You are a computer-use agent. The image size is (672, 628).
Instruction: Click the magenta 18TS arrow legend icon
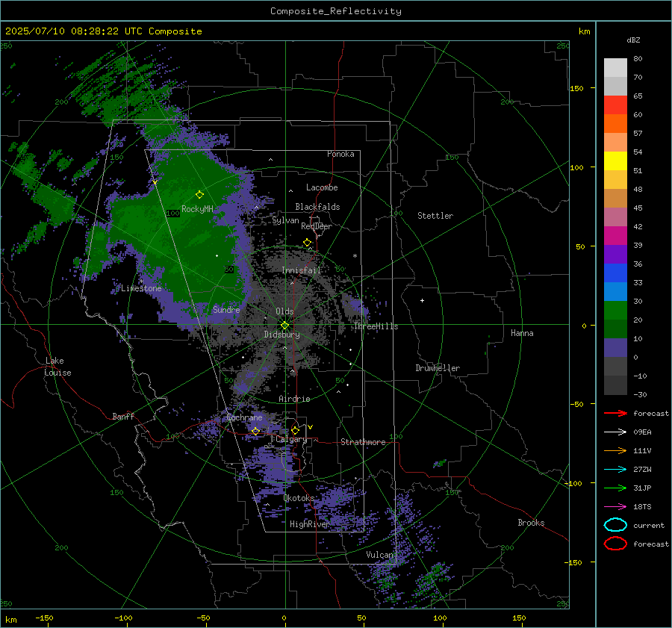point(615,507)
